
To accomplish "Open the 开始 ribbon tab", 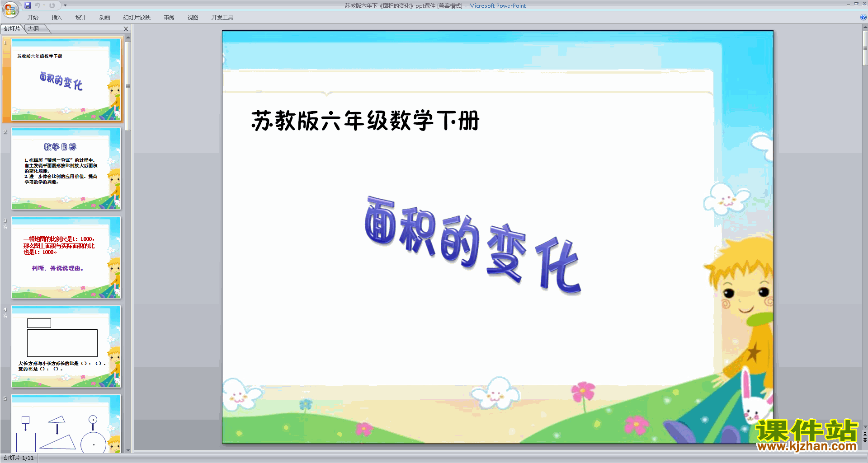I will (x=33, y=18).
